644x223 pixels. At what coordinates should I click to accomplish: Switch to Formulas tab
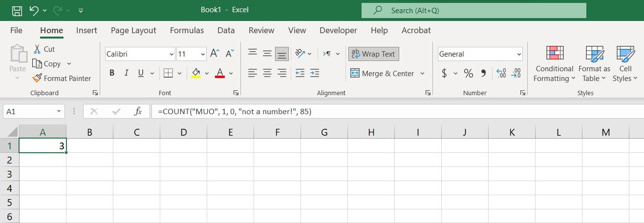click(187, 30)
